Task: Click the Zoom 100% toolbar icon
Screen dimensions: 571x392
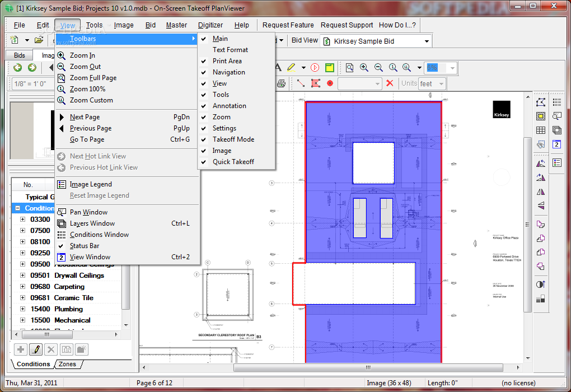Action: 393,67
